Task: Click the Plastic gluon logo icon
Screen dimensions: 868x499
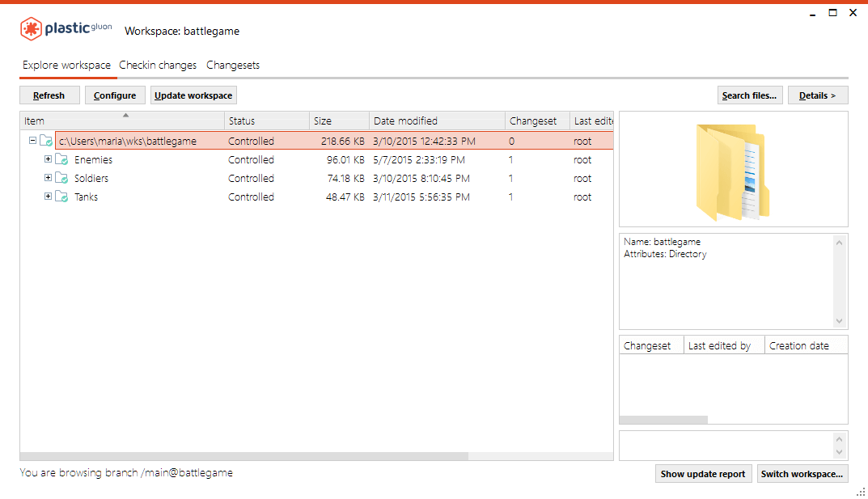Action: pos(31,29)
